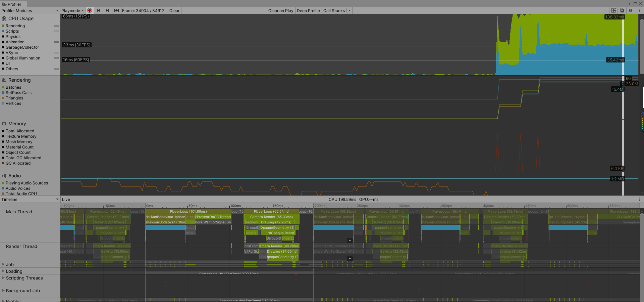
Task: Click the Drawing (42.20ms) sample
Action: point(276,222)
